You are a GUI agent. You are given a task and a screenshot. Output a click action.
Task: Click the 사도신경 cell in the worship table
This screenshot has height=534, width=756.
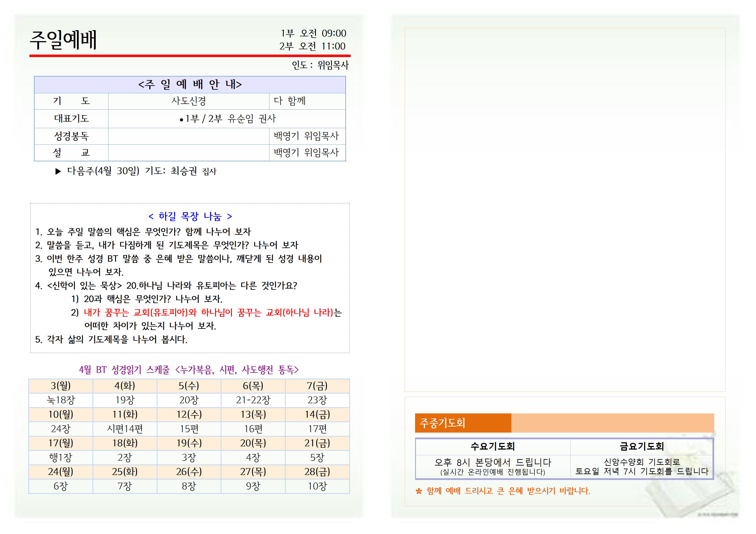(x=188, y=101)
